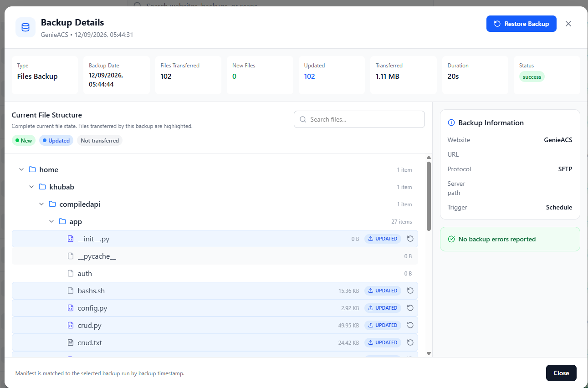Click the 1.11 MB transferred value

tap(388, 77)
